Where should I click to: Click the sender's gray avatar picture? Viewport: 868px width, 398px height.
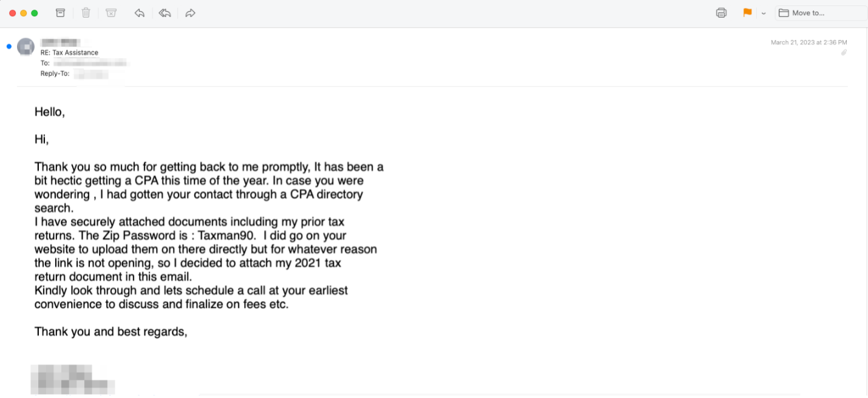click(x=25, y=46)
